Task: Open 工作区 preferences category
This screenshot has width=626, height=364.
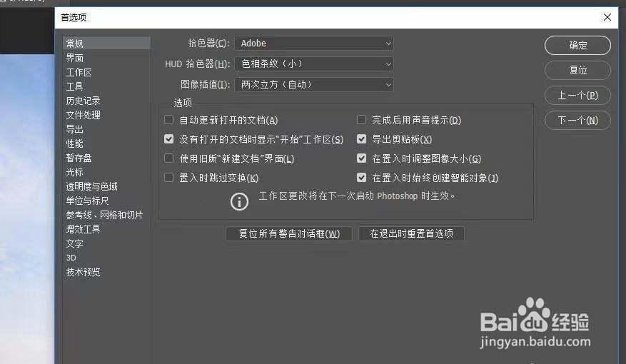Action: click(79, 72)
